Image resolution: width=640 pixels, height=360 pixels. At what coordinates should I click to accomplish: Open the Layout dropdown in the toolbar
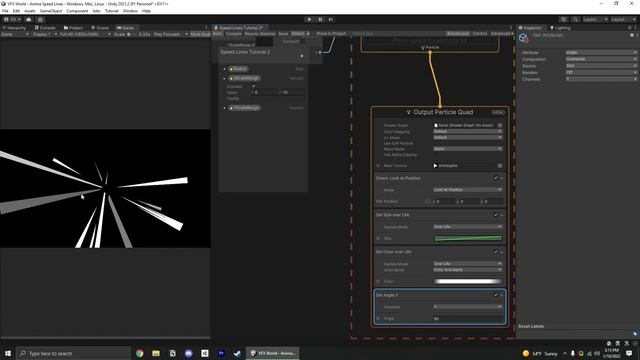pos(624,19)
